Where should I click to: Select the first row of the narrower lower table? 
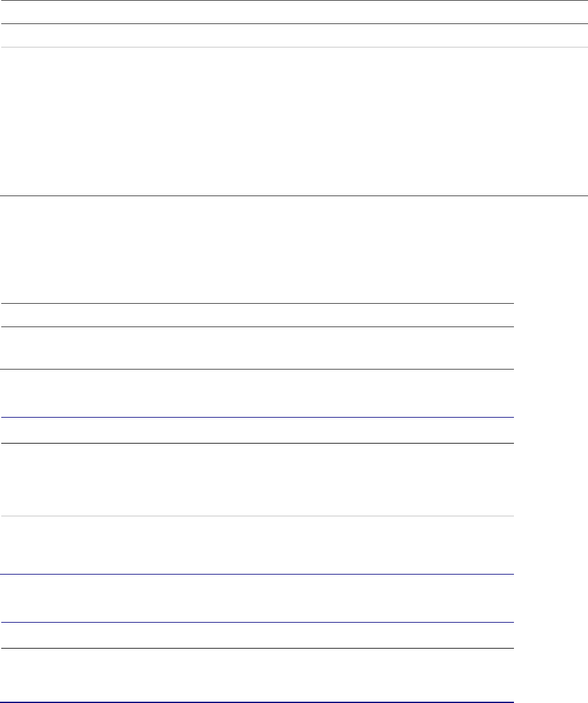(256, 315)
